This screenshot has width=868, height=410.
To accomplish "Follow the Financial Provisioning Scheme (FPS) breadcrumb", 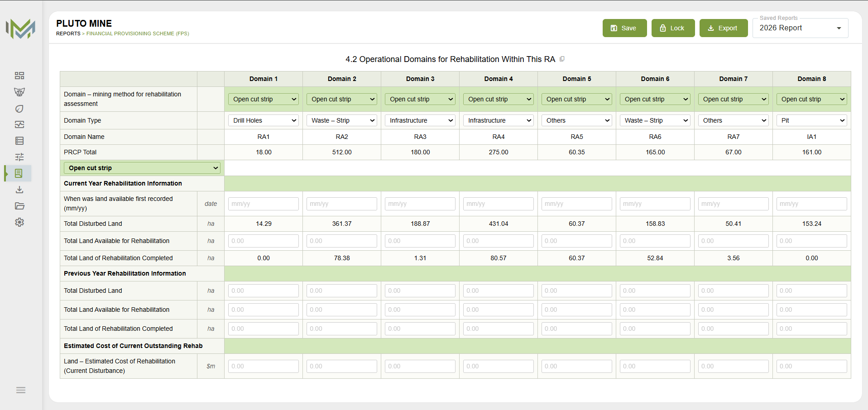I will click(138, 33).
